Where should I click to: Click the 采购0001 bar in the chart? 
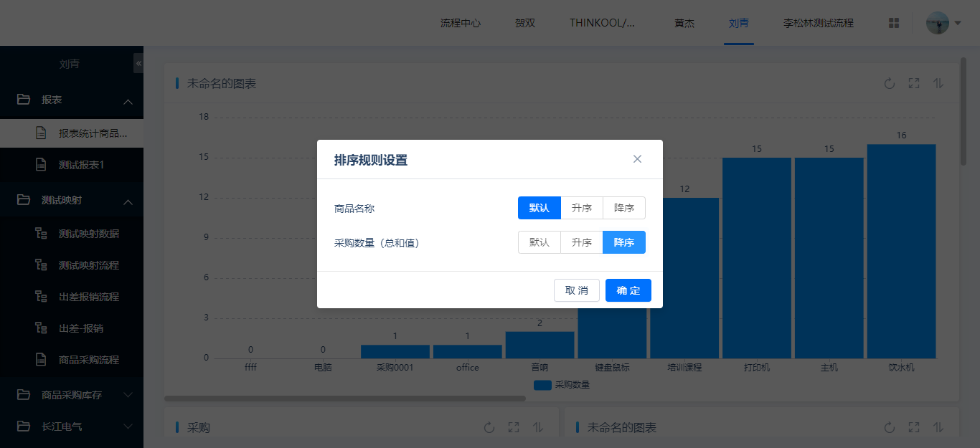pos(395,352)
